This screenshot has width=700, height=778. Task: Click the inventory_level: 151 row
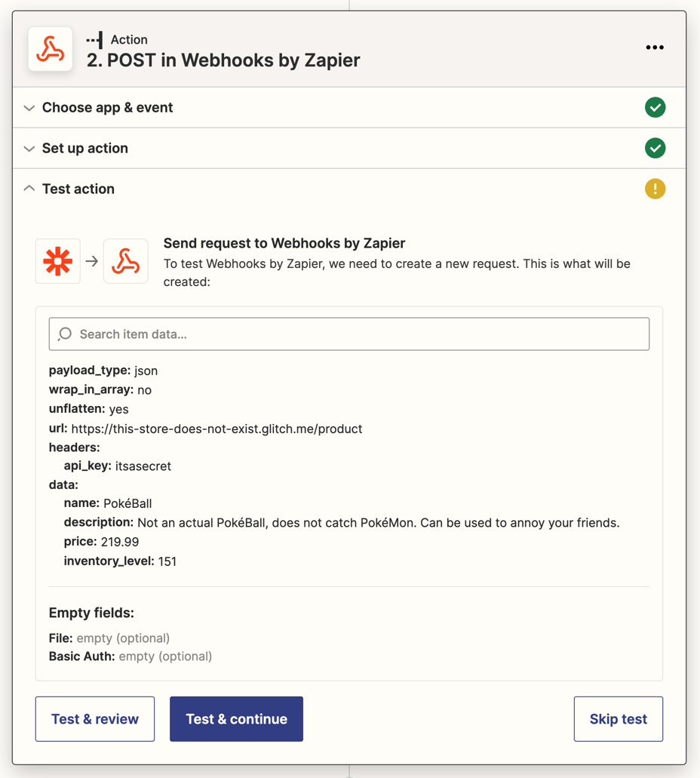120,561
